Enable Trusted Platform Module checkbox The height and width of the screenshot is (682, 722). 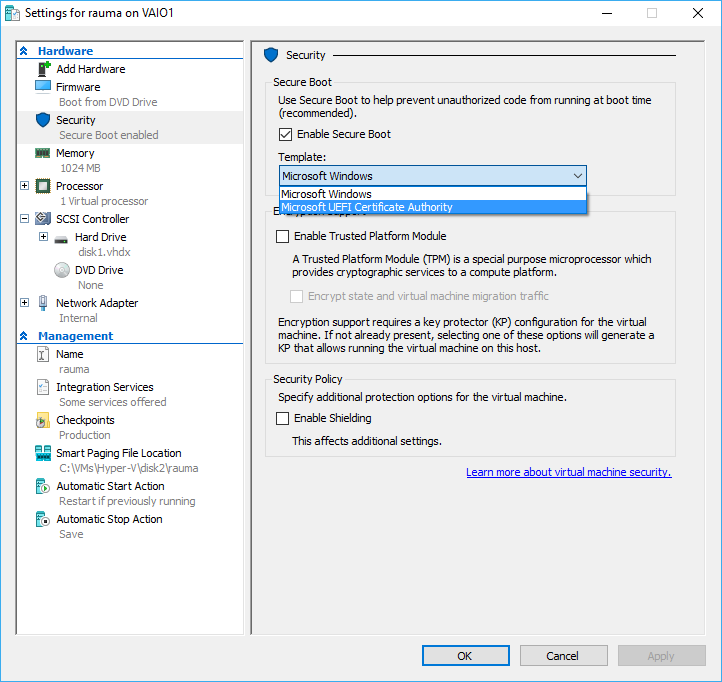[x=283, y=237]
